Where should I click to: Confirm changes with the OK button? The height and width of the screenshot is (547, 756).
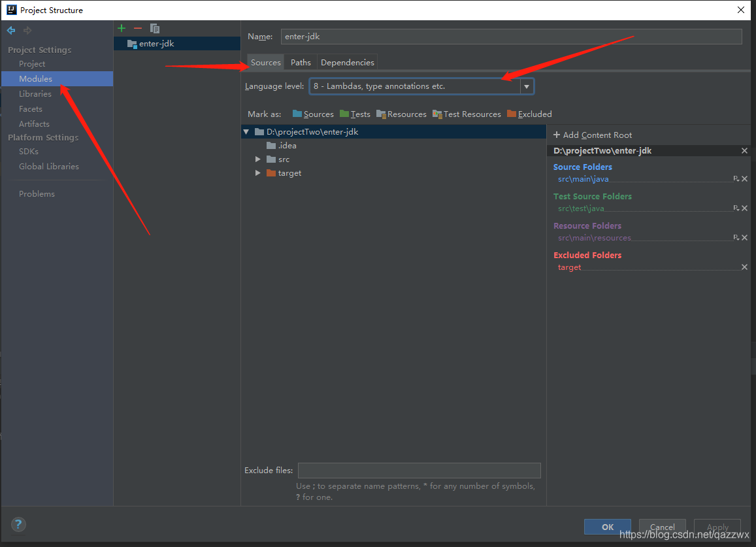607,527
